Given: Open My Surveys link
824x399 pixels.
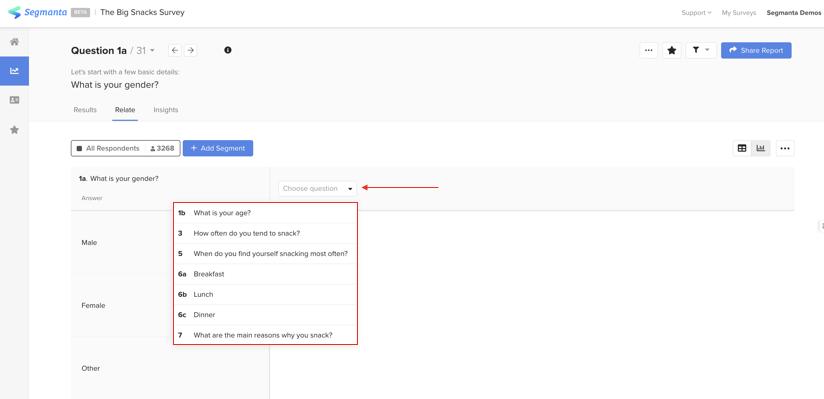Looking at the screenshot, I should [739, 13].
